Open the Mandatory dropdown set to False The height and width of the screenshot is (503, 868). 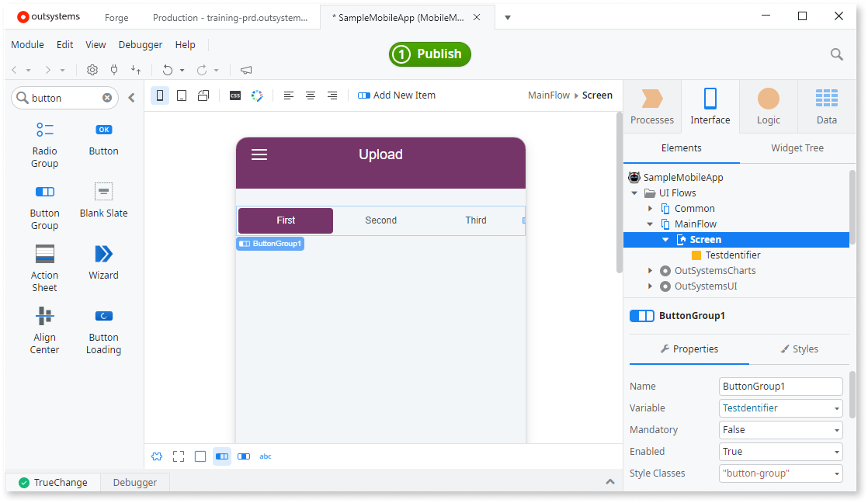tap(780, 429)
